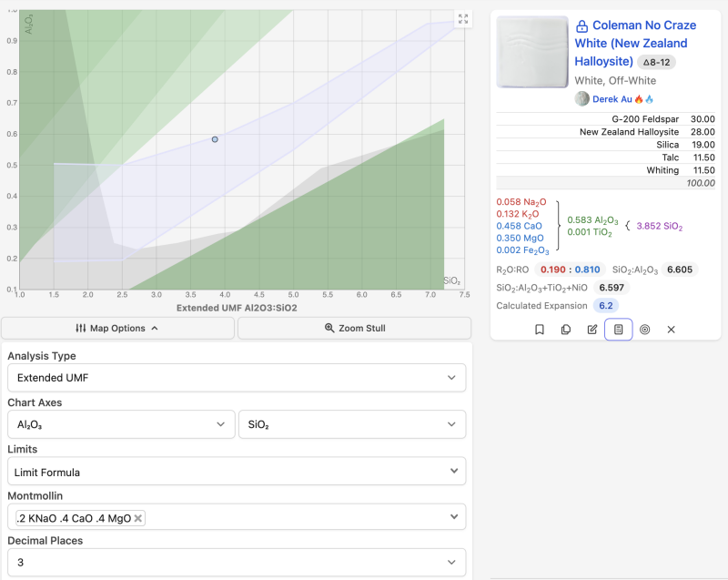
Task: Open the Al₂O₃ chart axis dropdown
Action: [120, 424]
